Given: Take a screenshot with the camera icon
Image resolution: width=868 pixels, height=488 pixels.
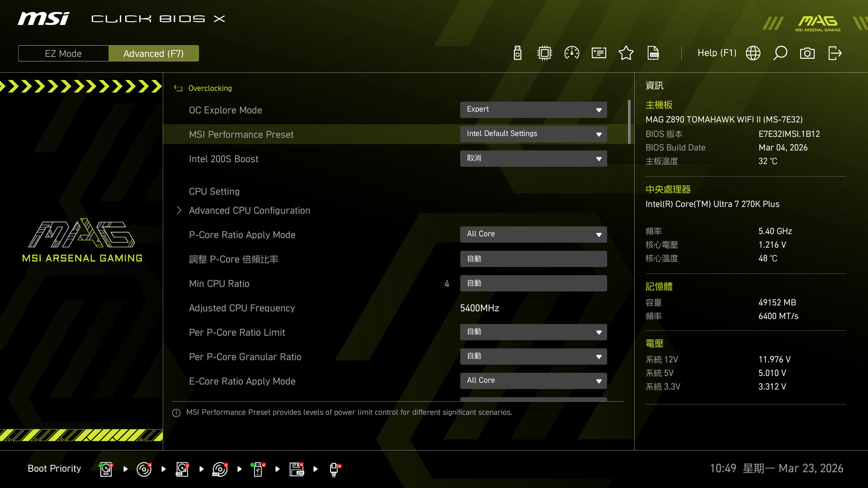Looking at the screenshot, I should (x=807, y=53).
